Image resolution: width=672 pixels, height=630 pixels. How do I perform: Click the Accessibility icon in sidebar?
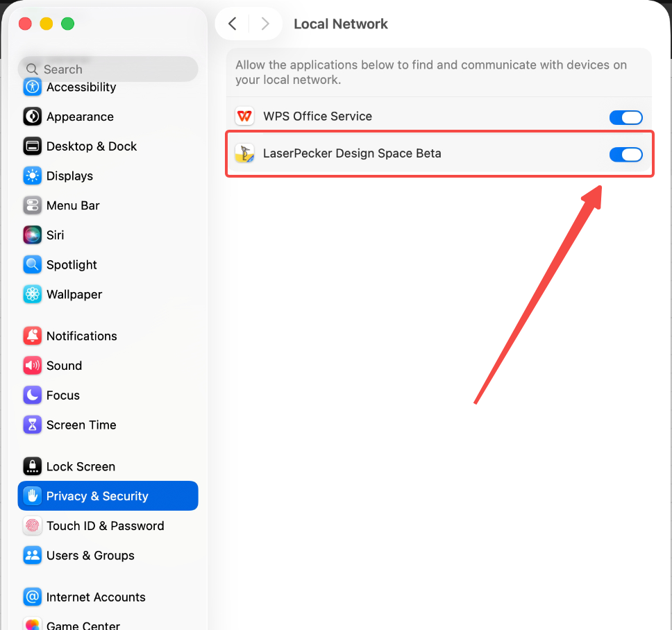coord(32,87)
